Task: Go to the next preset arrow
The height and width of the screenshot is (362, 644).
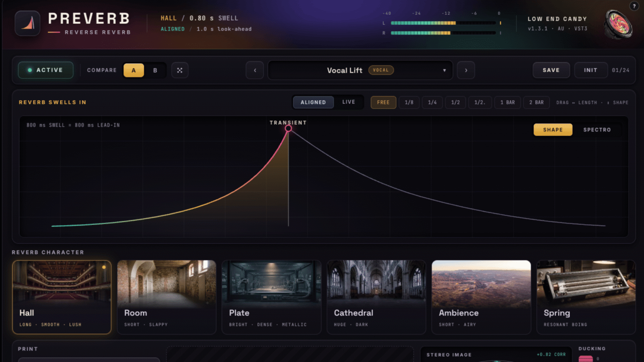Action: pyautogui.click(x=466, y=70)
